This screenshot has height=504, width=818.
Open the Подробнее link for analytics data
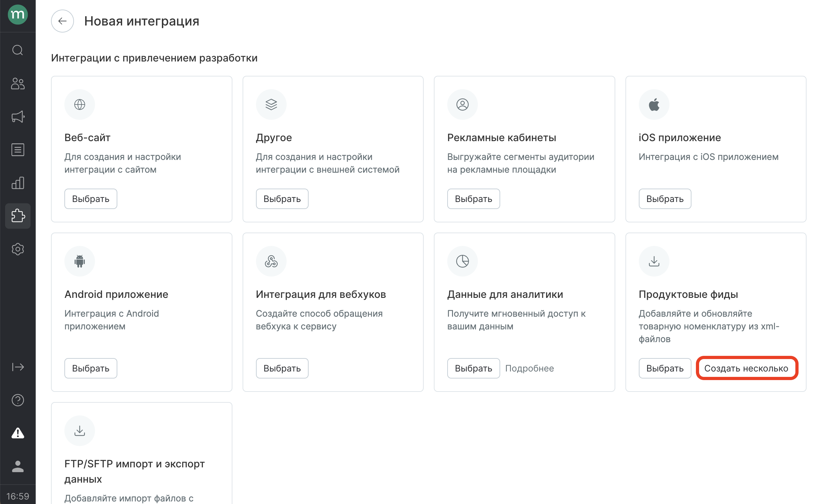529,368
